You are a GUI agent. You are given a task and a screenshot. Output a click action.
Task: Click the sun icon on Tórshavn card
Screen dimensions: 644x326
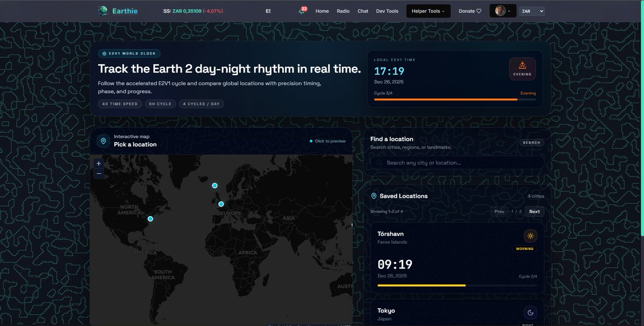pos(530,236)
